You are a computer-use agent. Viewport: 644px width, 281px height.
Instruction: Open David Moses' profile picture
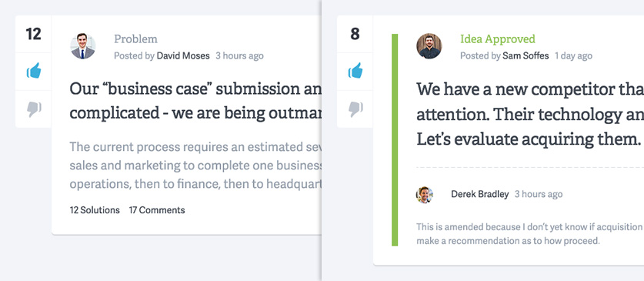coord(83,46)
